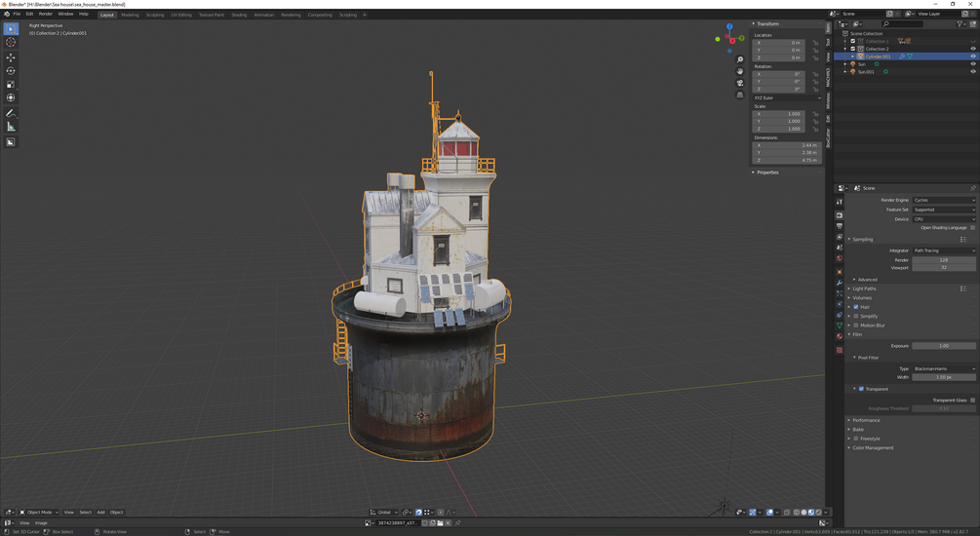The height and width of the screenshot is (536, 980).
Task: Select the Cursor tool
Action: 11,43
